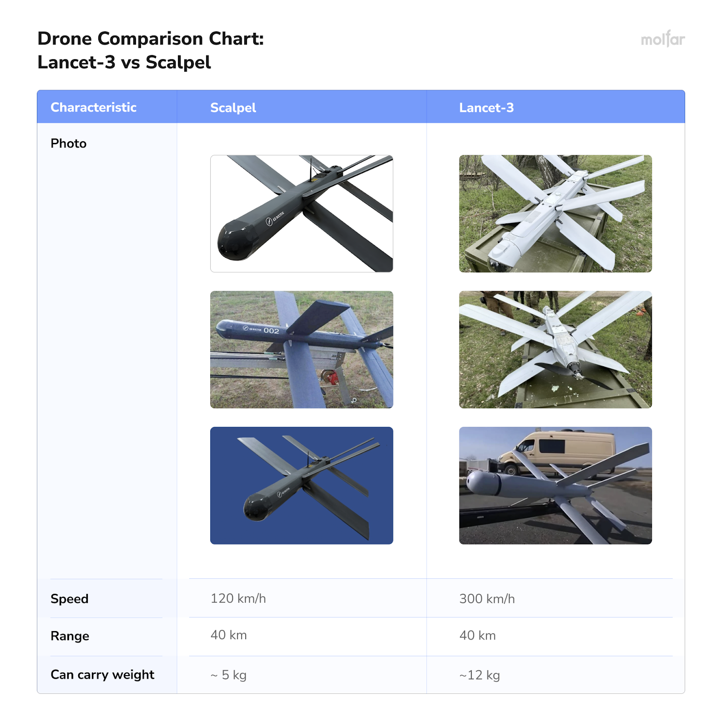Image resolution: width=722 pixels, height=728 pixels.
Task: Click Scalpel range value 40 km
Action: [x=228, y=635]
